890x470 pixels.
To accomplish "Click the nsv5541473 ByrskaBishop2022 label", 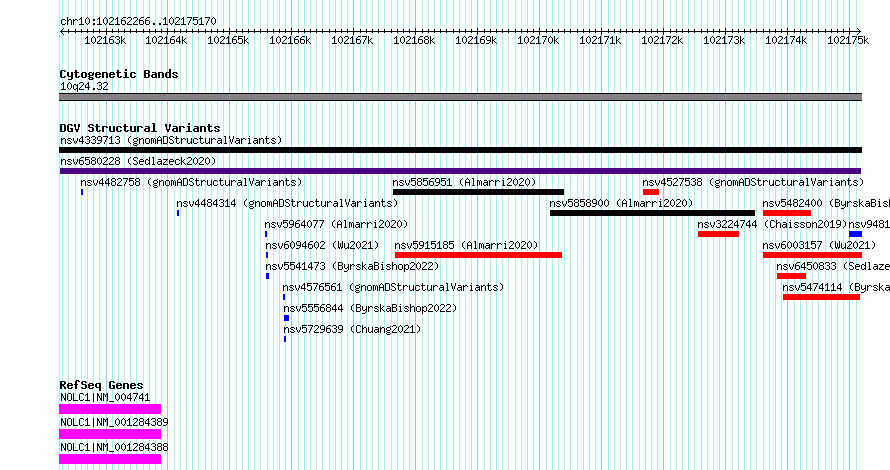I will point(352,266).
